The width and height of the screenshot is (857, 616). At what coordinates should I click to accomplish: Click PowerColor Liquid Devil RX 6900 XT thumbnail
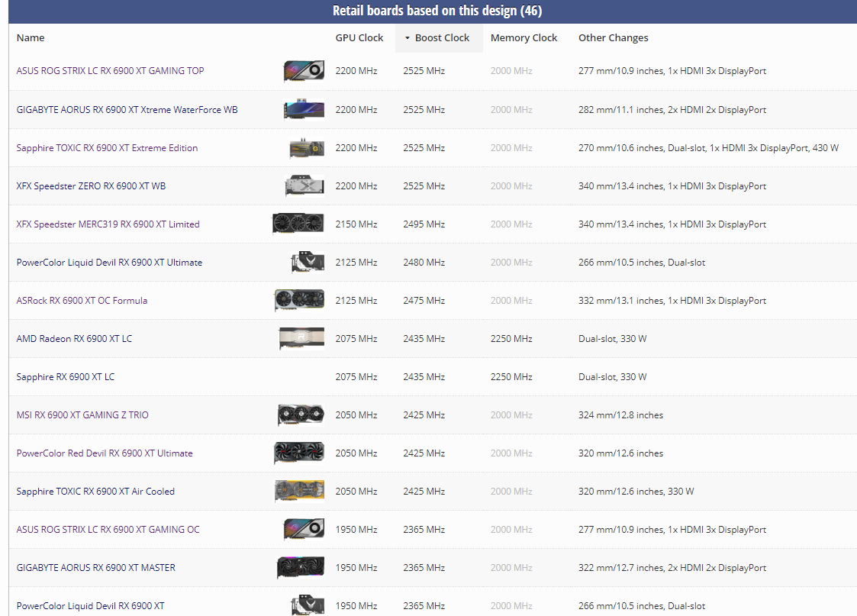tap(308, 605)
